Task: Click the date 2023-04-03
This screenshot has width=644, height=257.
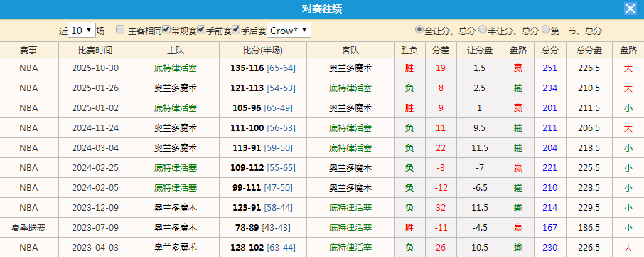Action: (x=95, y=248)
